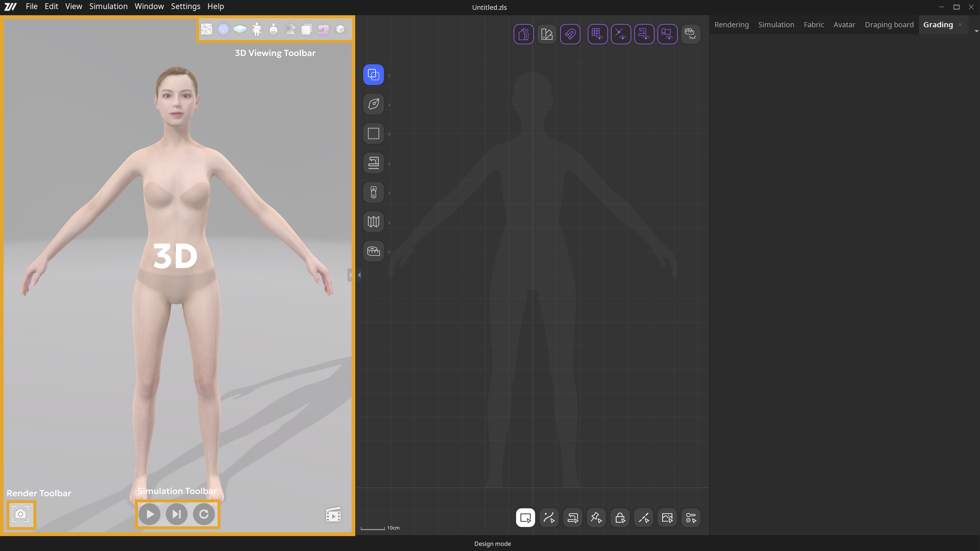Select the sewing machine tool in left toolbar
Screen dimensions: 980x551
tap(373, 163)
